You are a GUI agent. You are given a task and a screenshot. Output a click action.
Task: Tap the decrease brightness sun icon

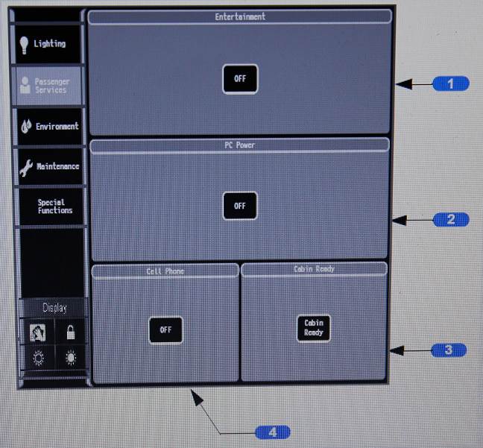39,359
